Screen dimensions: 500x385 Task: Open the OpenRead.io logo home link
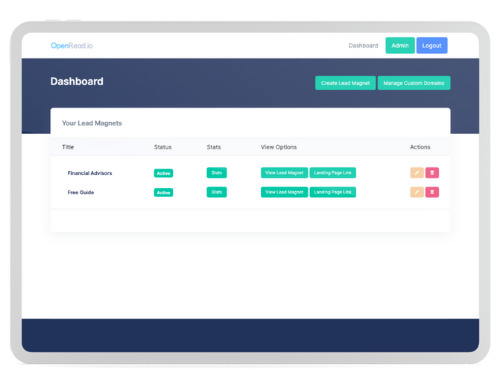(x=72, y=46)
